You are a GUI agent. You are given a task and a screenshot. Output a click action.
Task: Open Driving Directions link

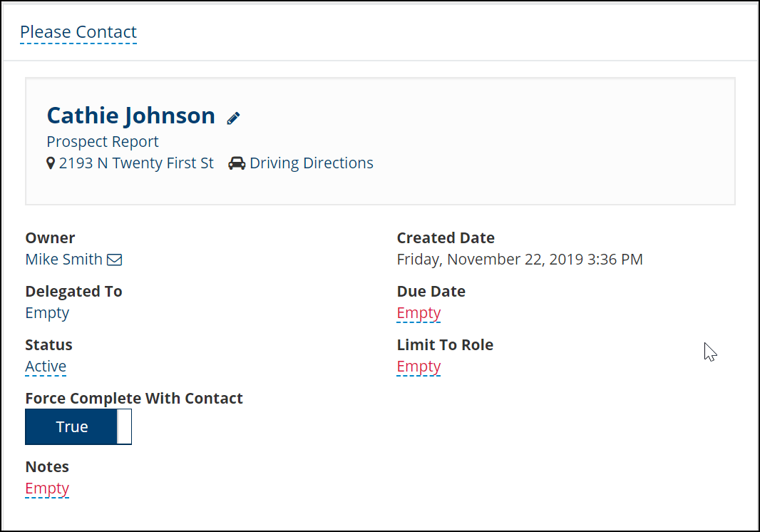click(312, 163)
